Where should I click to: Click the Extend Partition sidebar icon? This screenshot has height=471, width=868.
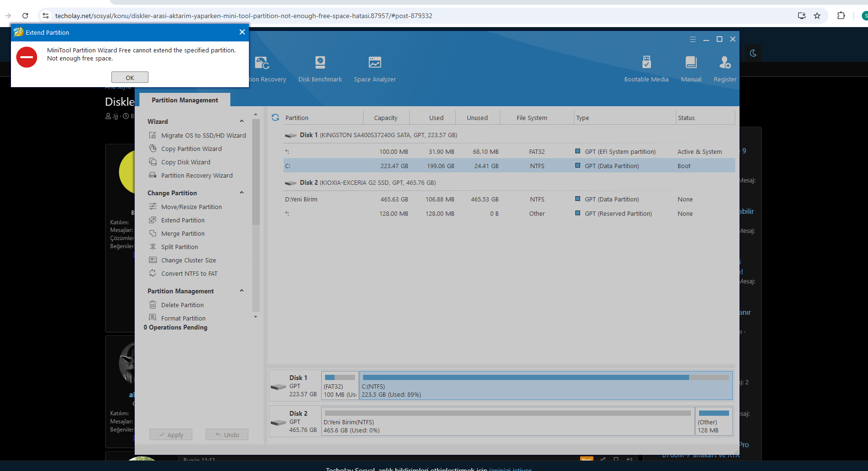pos(153,220)
